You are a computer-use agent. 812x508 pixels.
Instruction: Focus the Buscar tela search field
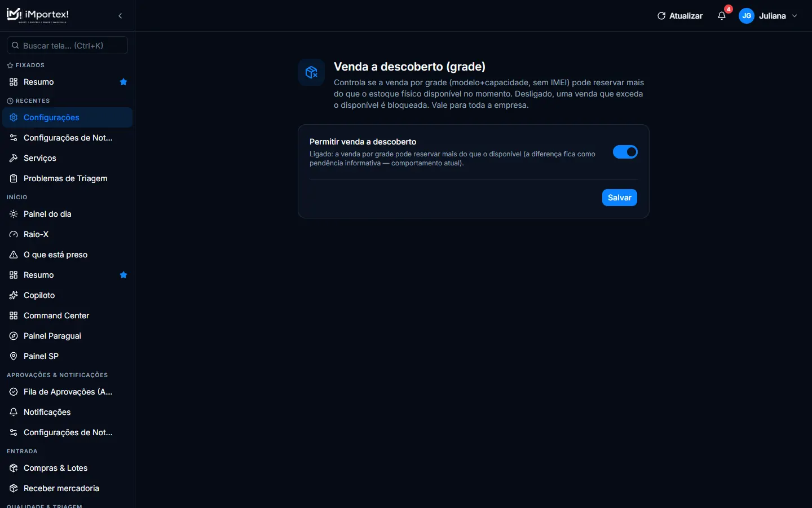67,45
